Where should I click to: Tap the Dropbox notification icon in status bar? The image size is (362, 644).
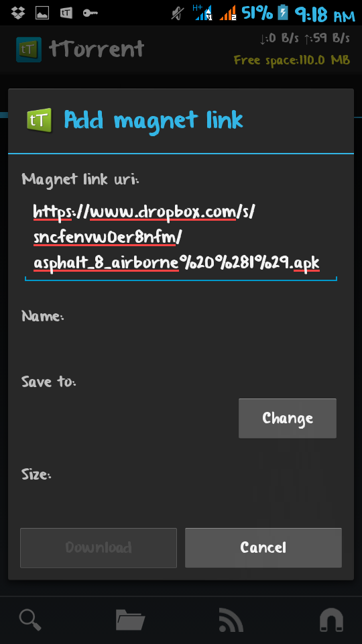[x=18, y=13]
